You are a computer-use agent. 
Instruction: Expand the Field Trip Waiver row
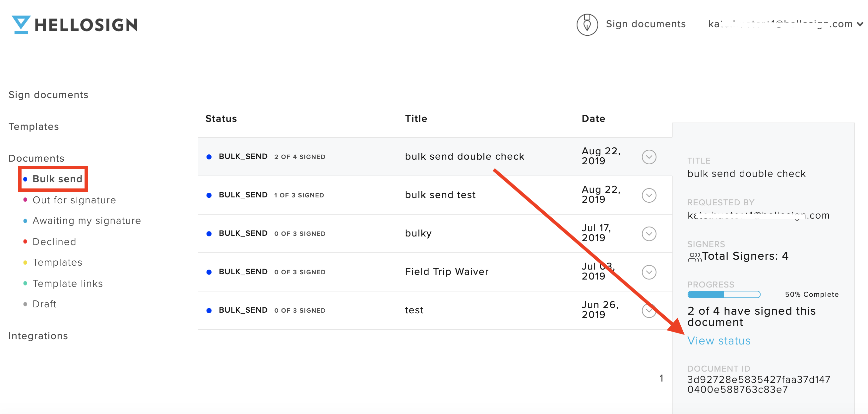tap(649, 272)
